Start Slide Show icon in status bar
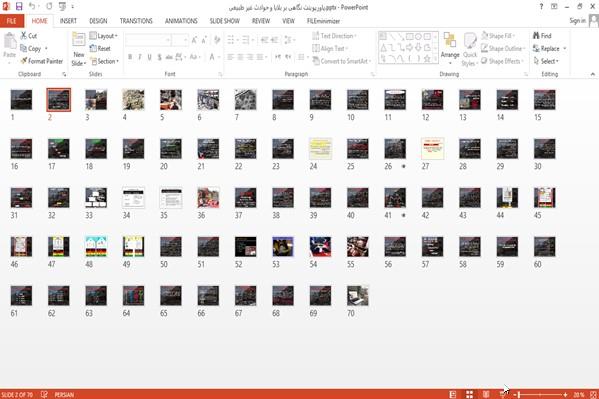 click(x=502, y=394)
